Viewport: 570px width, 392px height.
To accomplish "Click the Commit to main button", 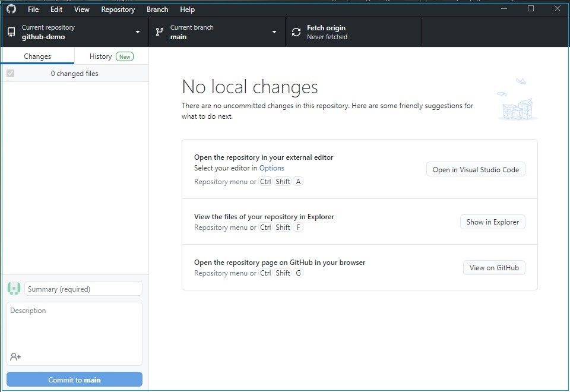I will [75, 380].
